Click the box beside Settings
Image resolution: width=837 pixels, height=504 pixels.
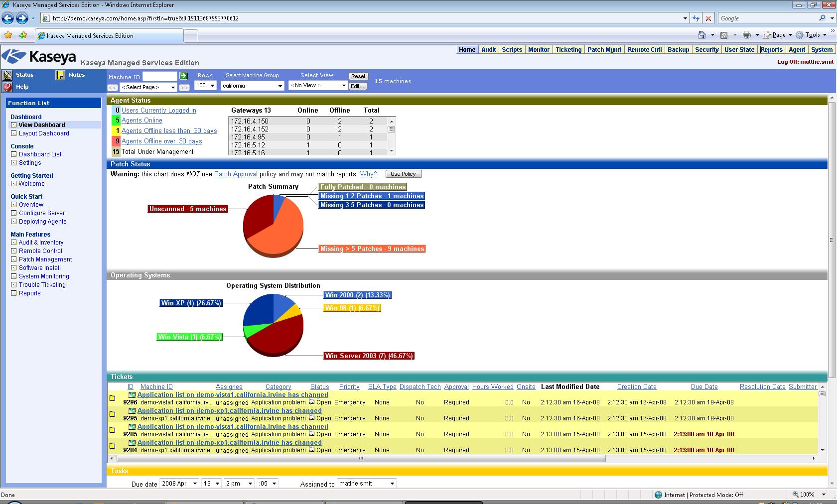tap(14, 163)
